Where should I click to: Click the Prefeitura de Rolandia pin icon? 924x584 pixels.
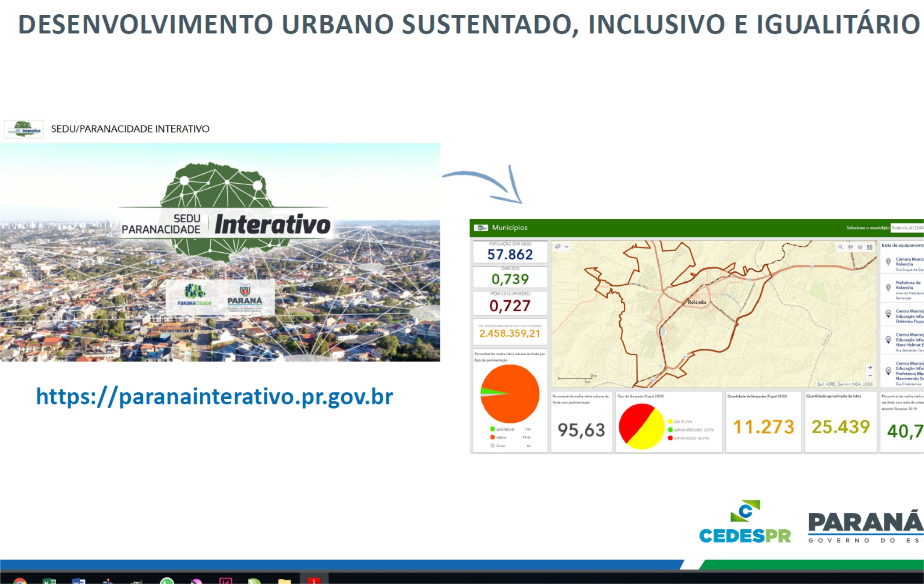(888, 288)
